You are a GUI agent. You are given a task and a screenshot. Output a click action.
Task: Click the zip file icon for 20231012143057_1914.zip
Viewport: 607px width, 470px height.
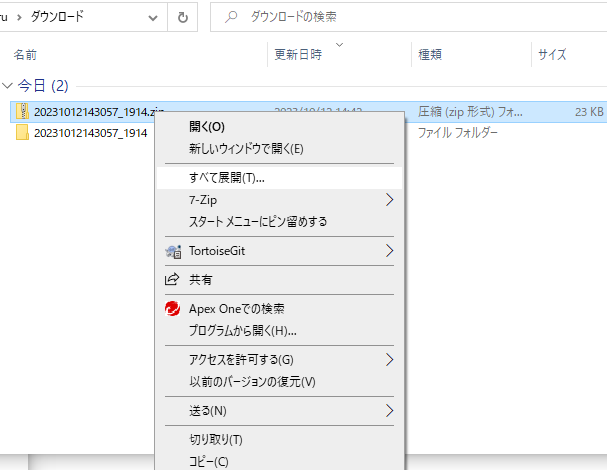click(x=23, y=112)
